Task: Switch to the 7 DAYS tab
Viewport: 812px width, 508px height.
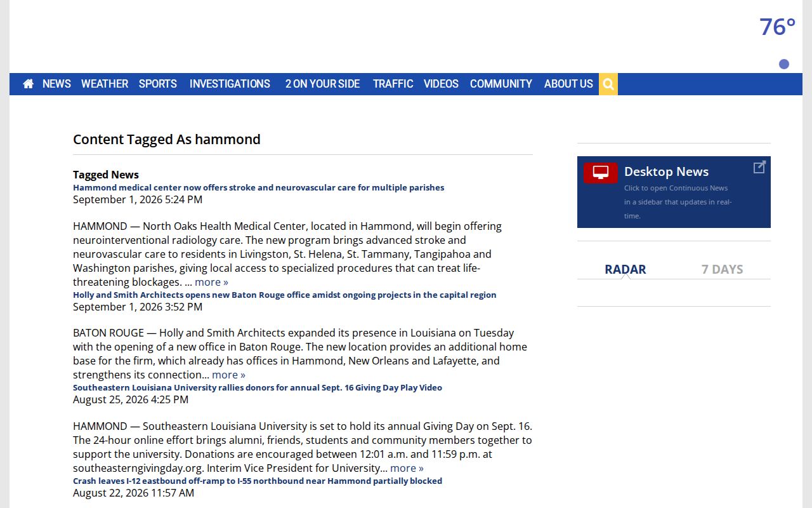Action: 722,269
